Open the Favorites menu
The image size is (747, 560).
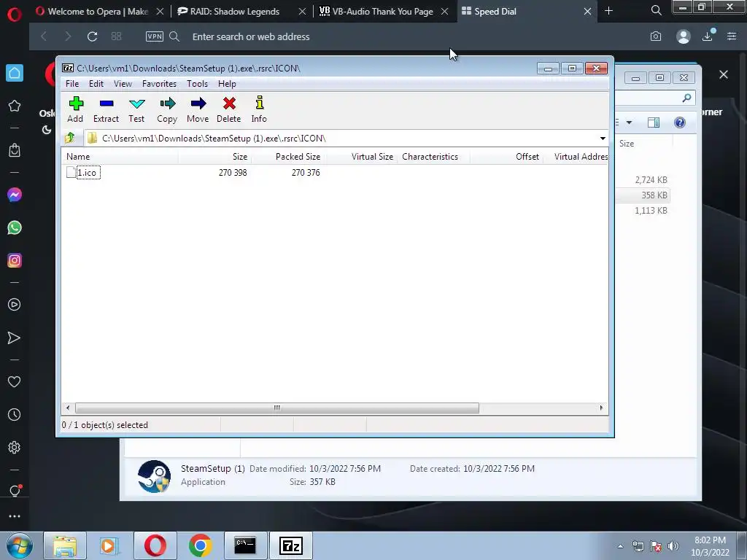[x=159, y=84]
